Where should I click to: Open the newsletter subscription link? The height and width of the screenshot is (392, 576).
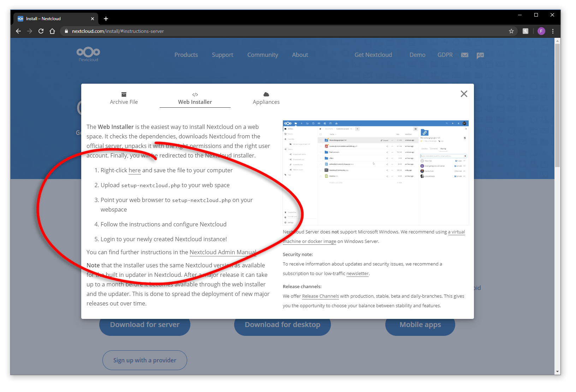357,274
